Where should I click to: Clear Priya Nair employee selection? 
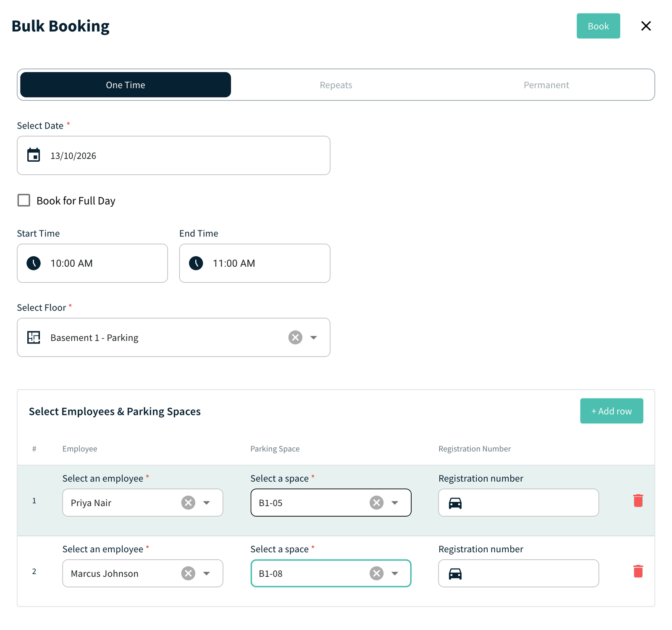point(188,503)
